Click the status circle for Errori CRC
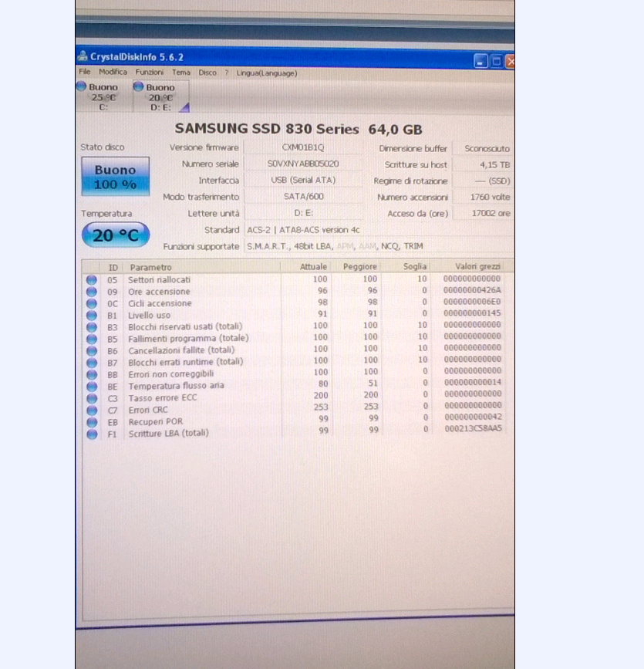The height and width of the screenshot is (669, 644). click(91, 411)
